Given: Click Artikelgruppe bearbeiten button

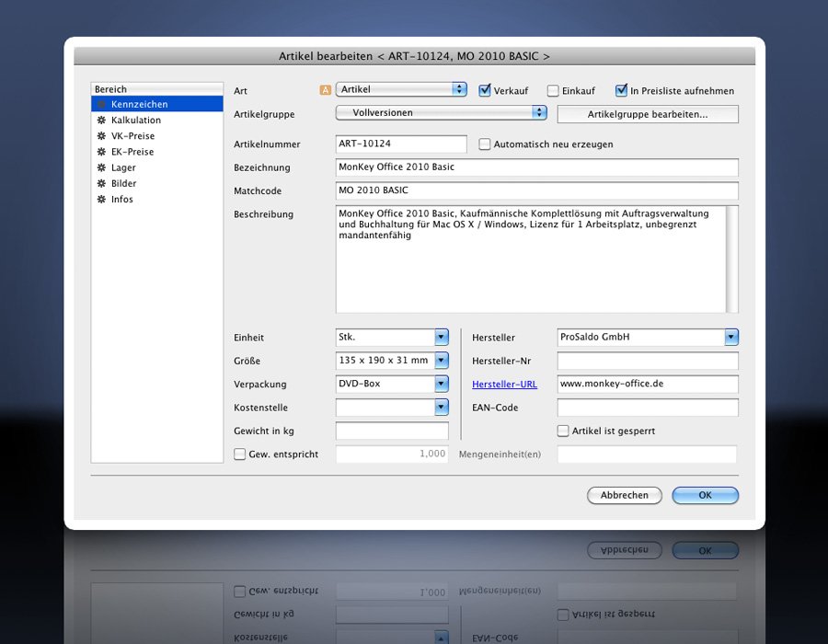Looking at the screenshot, I should coord(648,114).
